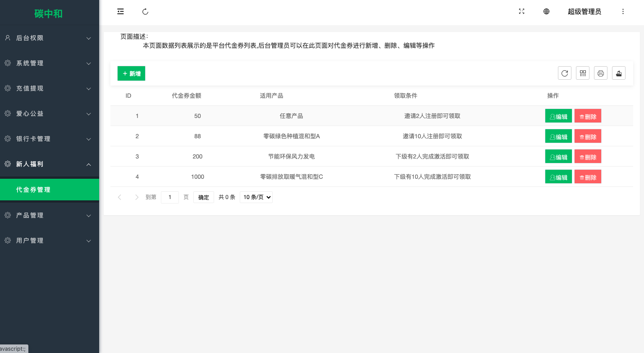Delete the 节能环保风力发电 voucher row

coord(588,157)
